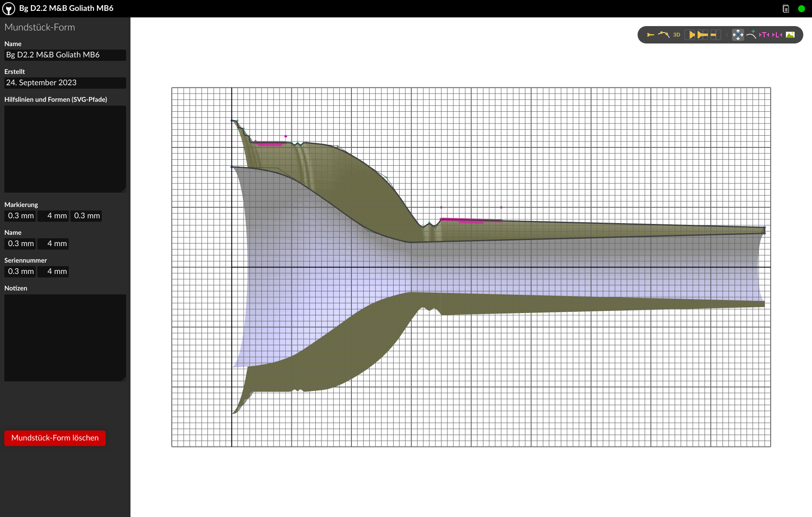Select the curve control points tool
The image size is (812, 517).
point(663,35)
